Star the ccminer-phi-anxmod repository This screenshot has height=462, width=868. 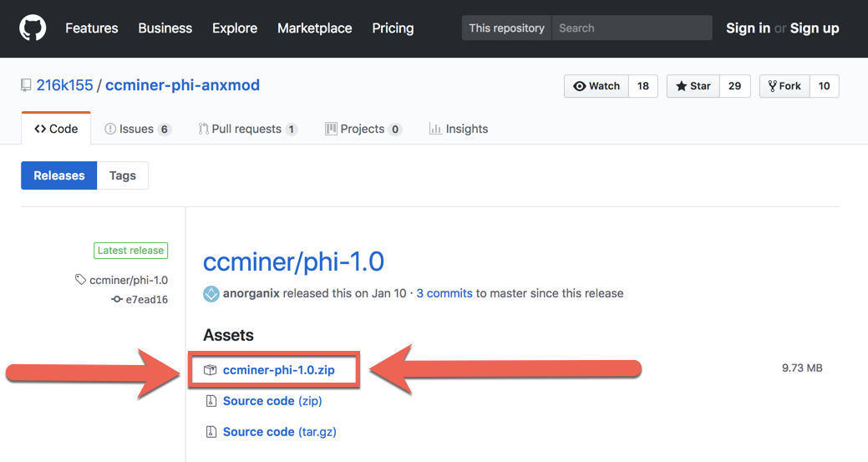693,86
